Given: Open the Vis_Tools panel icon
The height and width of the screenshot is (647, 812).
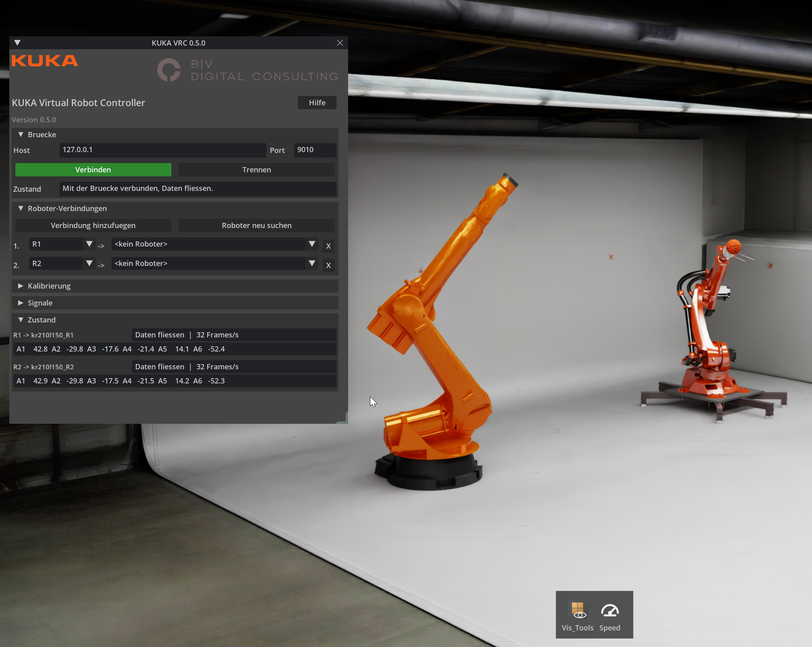Looking at the screenshot, I should 577,615.
